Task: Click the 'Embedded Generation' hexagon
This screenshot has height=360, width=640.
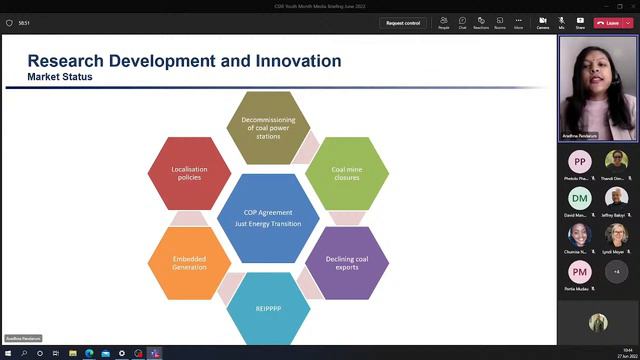Action: click(x=189, y=263)
